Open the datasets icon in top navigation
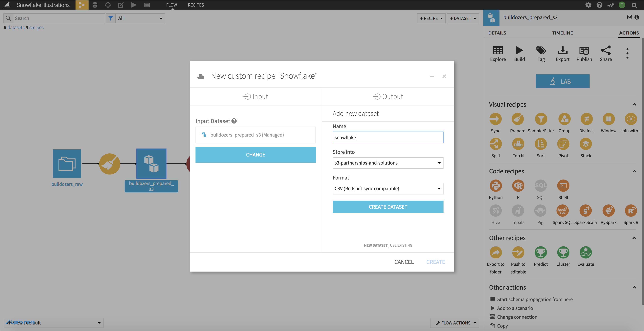This screenshot has width=644, height=331. (x=95, y=5)
